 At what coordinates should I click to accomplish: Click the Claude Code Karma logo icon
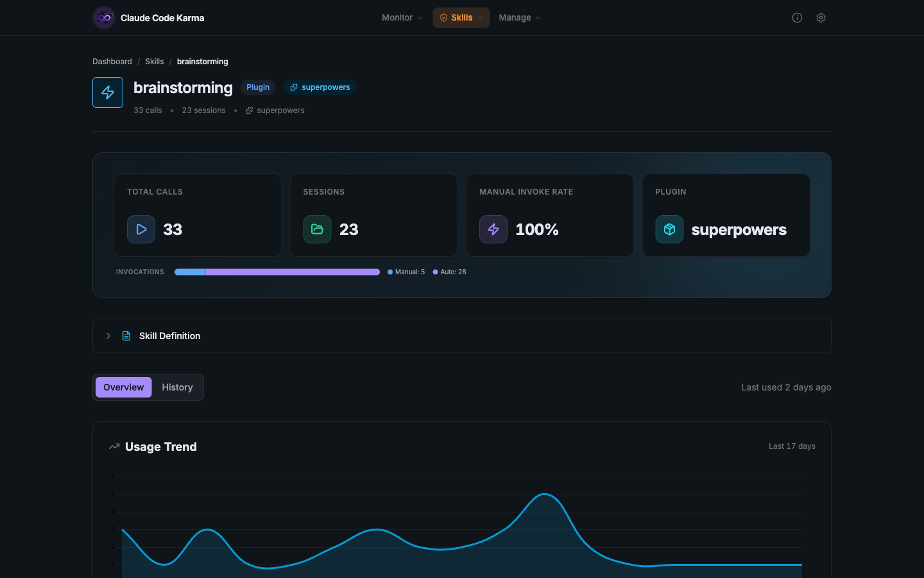(104, 18)
